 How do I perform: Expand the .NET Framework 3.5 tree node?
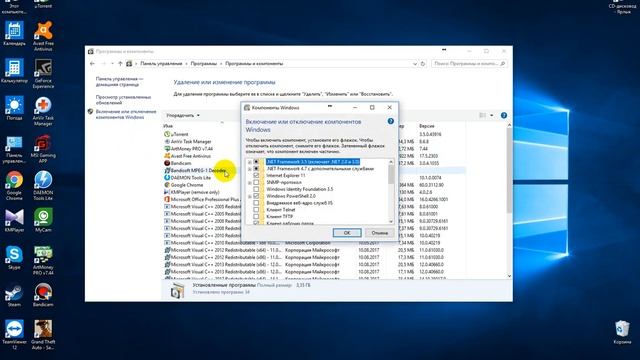point(250,162)
